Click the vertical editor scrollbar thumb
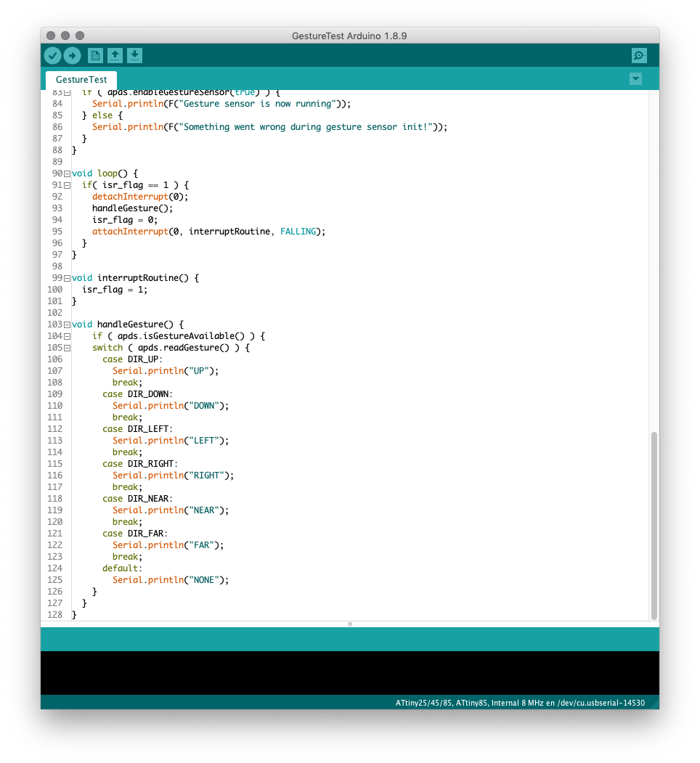Screen dimensions: 700x763 click(654, 526)
